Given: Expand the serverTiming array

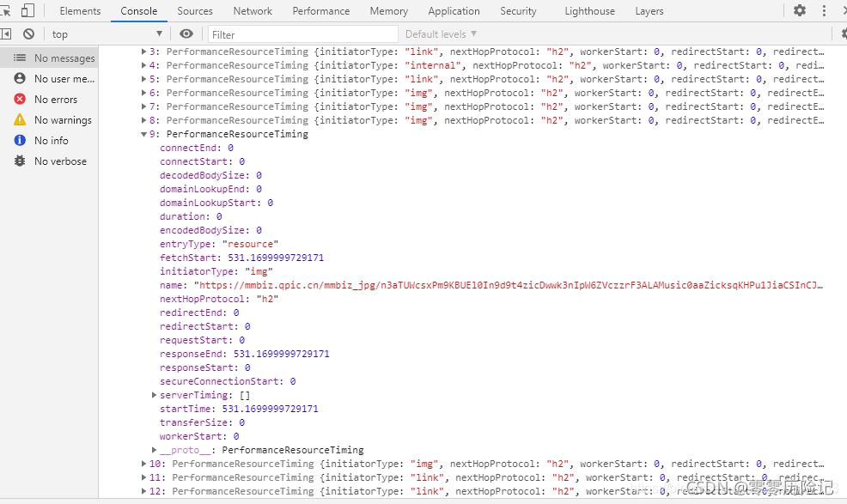Looking at the screenshot, I should click(x=154, y=395).
